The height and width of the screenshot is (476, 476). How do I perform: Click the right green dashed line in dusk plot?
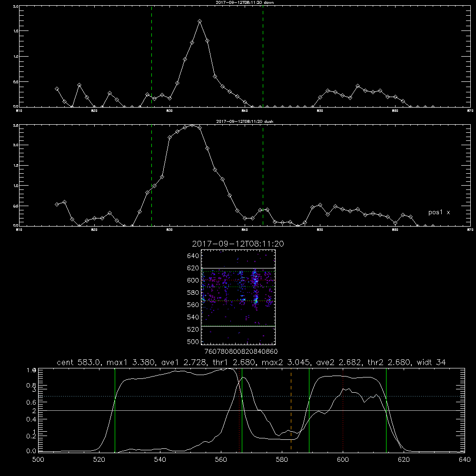click(263, 175)
